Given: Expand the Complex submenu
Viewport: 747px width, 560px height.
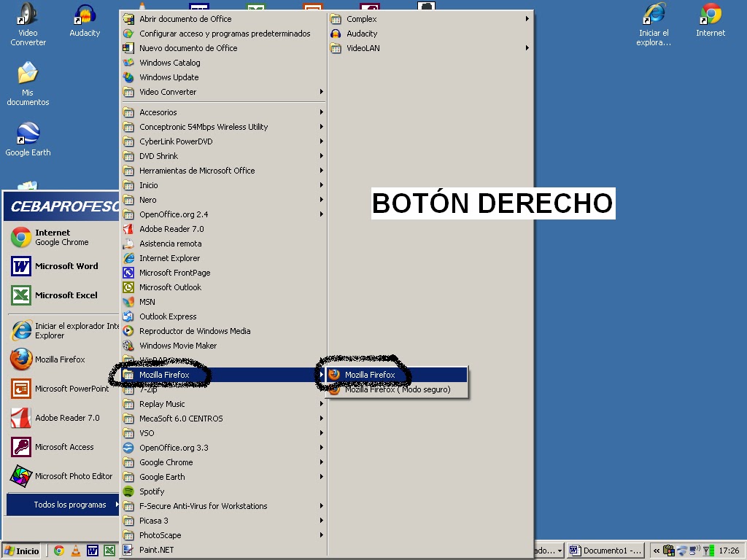Looking at the screenshot, I should pos(430,19).
